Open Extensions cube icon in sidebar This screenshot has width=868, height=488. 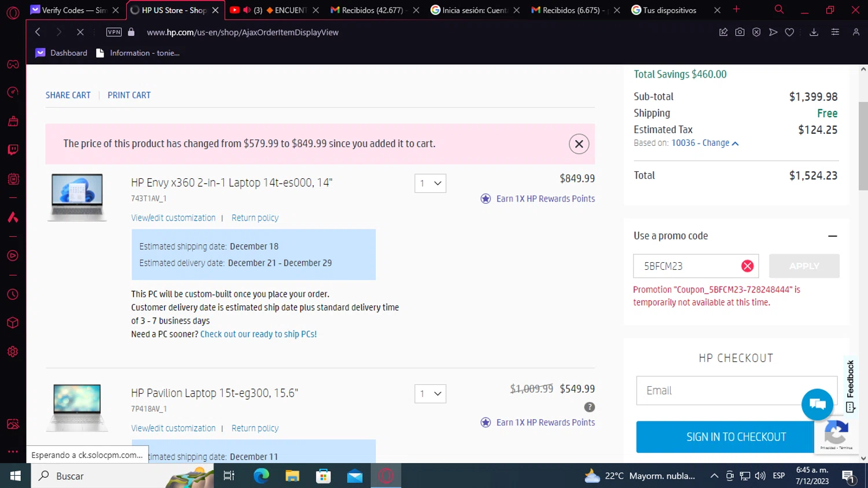click(13, 323)
